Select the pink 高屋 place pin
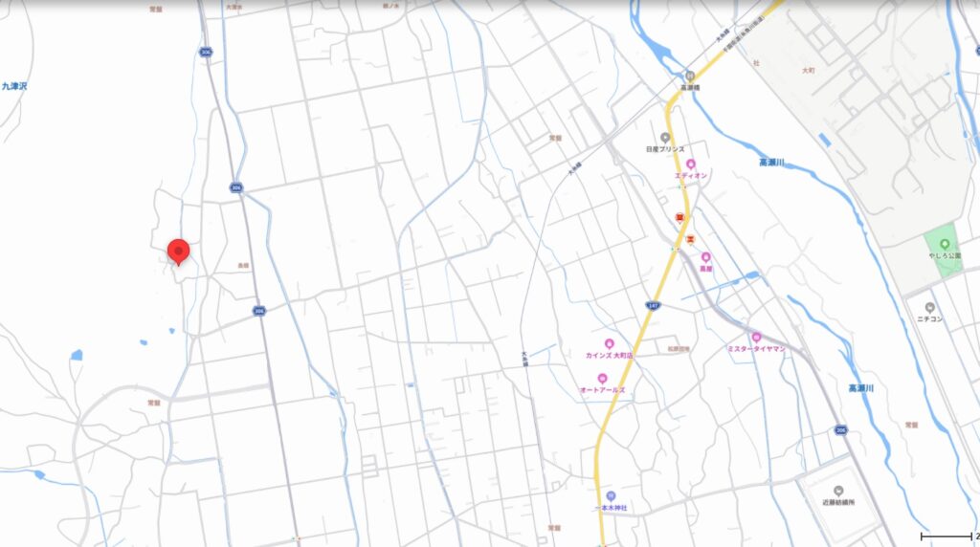Image resolution: width=980 pixels, height=547 pixels. click(706, 257)
